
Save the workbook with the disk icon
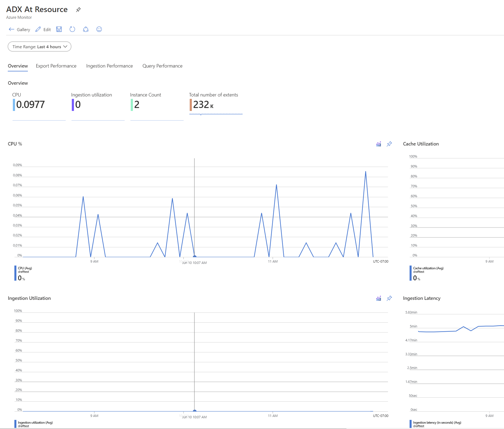pyautogui.click(x=59, y=29)
